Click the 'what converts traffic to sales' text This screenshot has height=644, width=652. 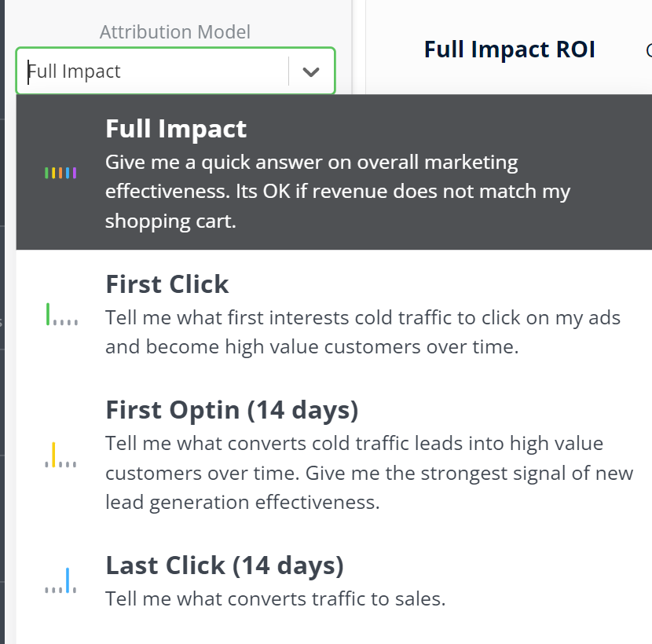275,598
